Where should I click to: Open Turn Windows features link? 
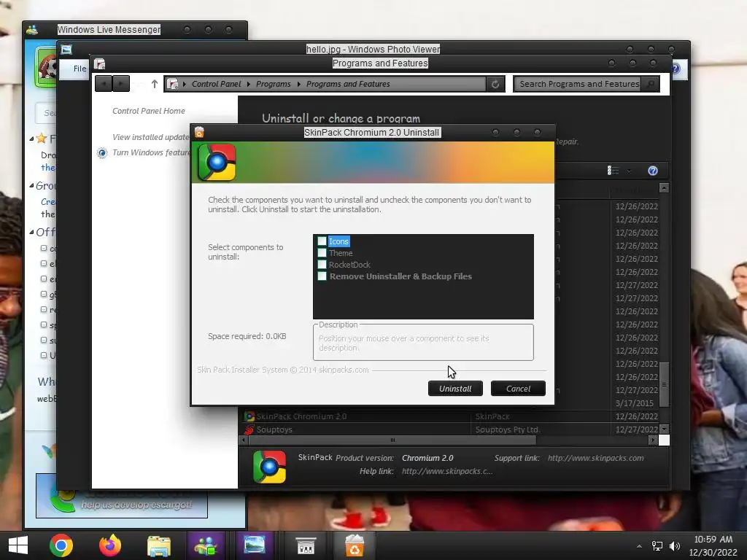[151, 152]
